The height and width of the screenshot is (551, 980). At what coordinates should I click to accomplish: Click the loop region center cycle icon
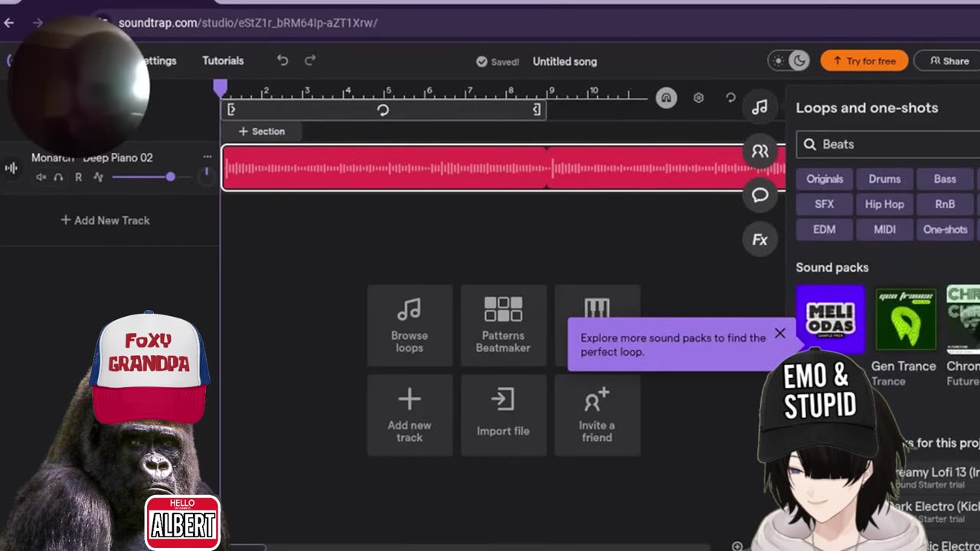coord(383,110)
